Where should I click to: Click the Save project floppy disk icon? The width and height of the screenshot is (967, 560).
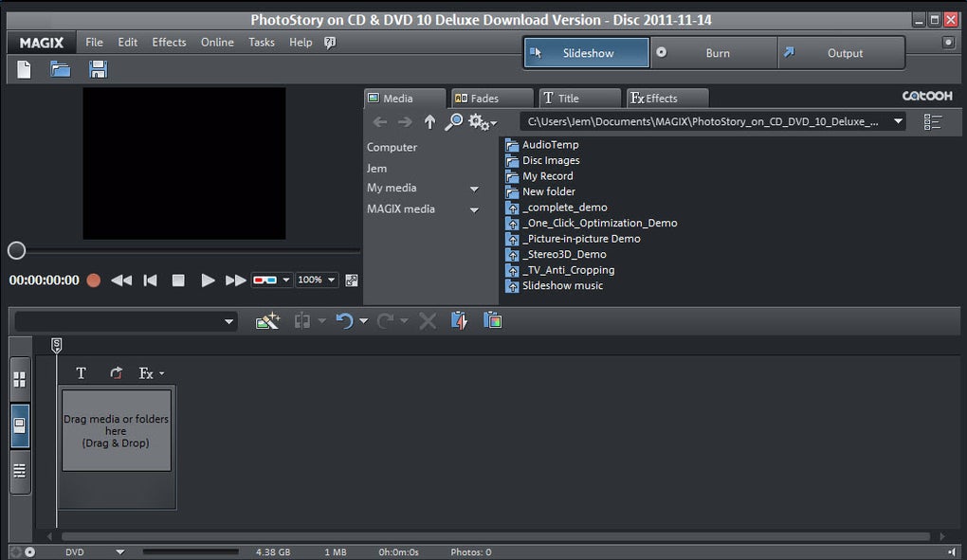coord(98,69)
